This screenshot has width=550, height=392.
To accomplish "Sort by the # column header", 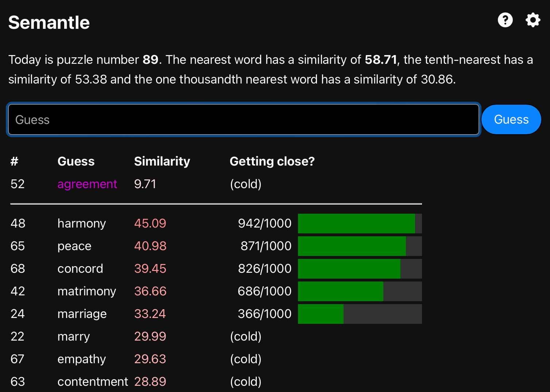I will (15, 161).
